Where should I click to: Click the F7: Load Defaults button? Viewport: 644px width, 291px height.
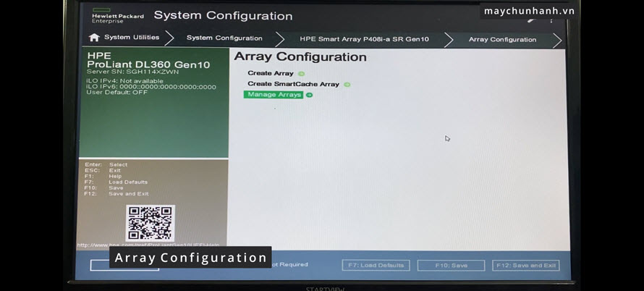click(376, 266)
